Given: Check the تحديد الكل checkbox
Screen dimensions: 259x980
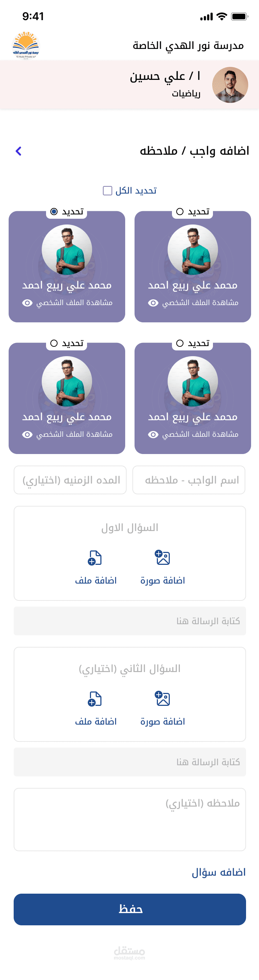Looking at the screenshot, I should click(108, 191).
